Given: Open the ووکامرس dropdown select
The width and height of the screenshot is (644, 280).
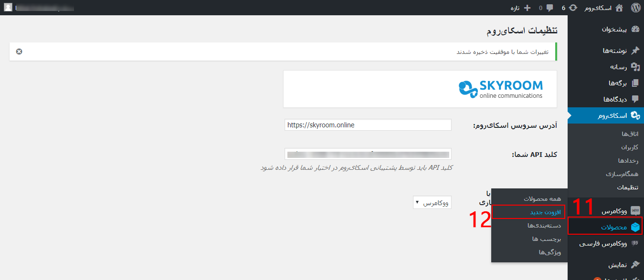Looking at the screenshot, I should [x=432, y=203].
